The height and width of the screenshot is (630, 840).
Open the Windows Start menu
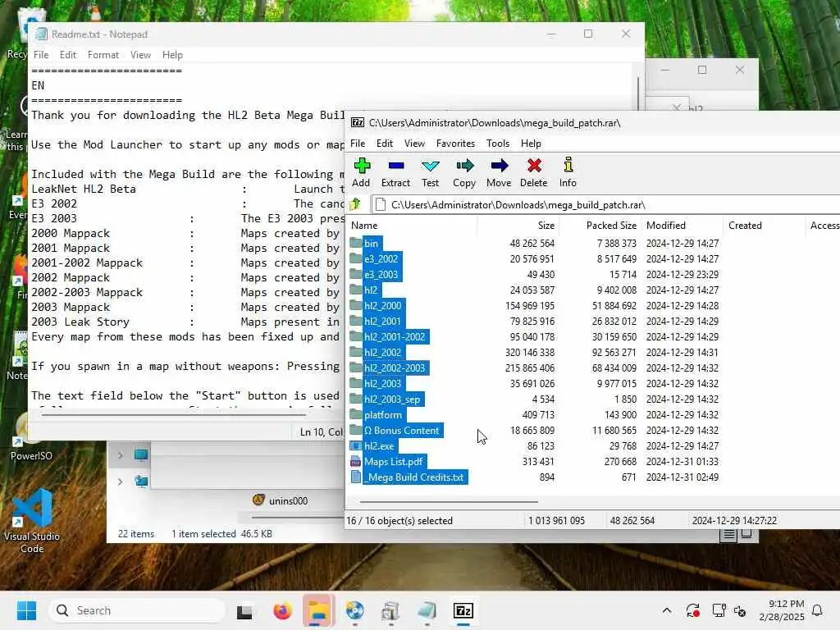26,610
